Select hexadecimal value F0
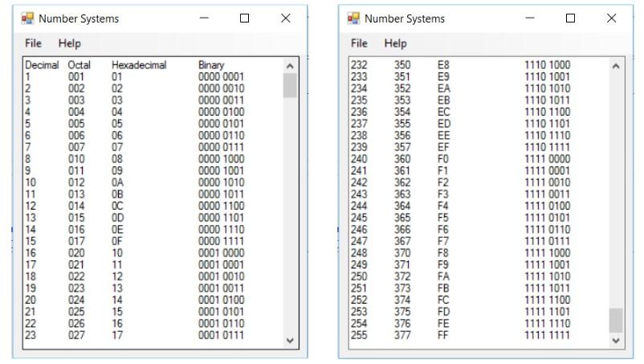The width and height of the screenshot is (644, 364). [443, 159]
